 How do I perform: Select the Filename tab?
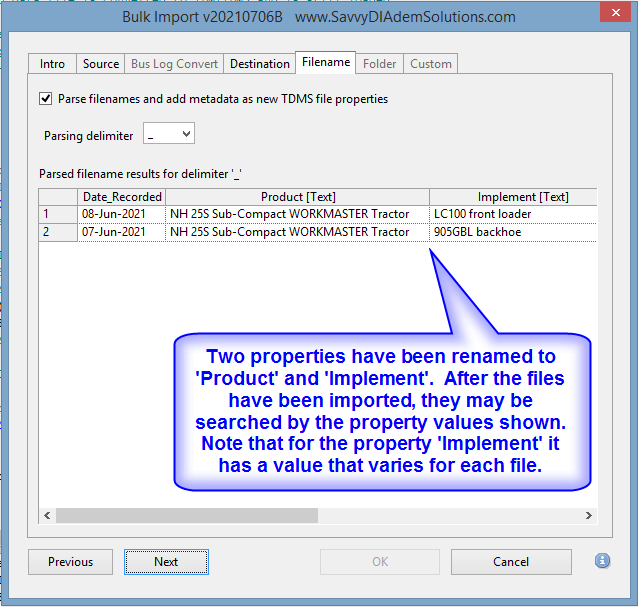pyautogui.click(x=326, y=62)
